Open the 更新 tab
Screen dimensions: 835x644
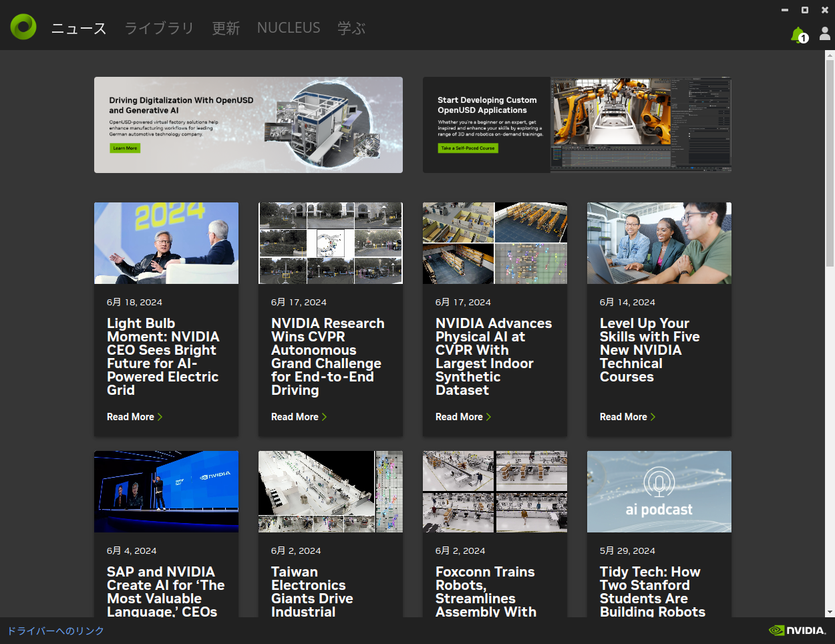click(226, 28)
